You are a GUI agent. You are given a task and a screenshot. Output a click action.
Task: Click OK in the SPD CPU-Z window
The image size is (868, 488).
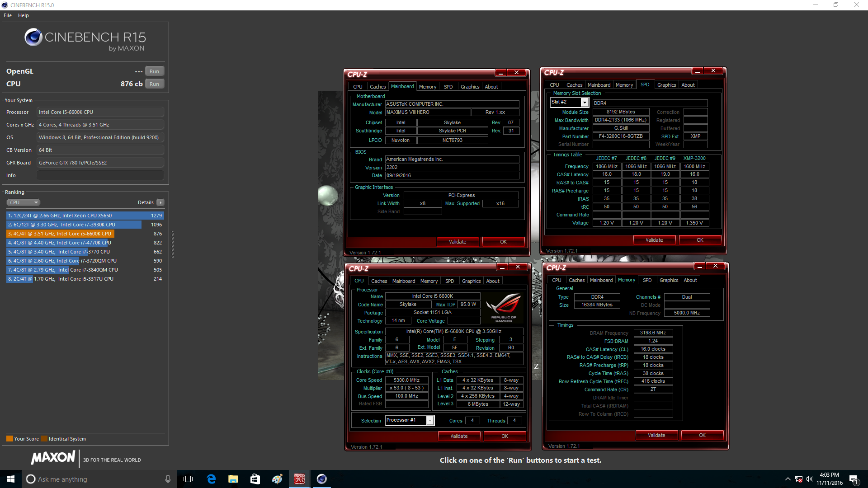tap(700, 240)
